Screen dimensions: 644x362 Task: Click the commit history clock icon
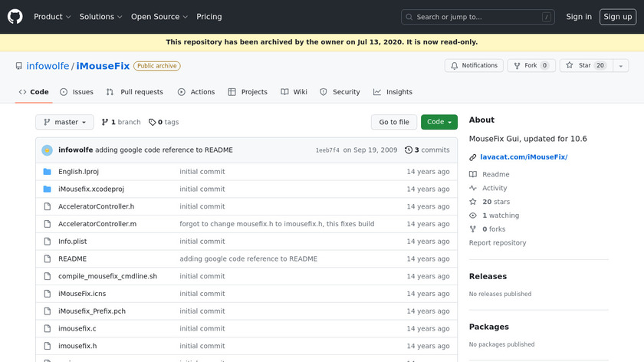click(x=409, y=150)
